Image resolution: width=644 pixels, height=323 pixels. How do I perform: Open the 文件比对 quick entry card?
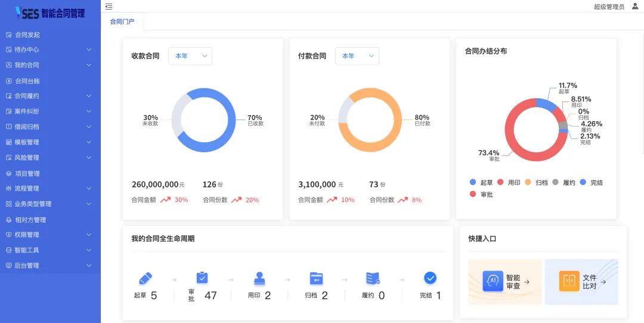pyautogui.click(x=581, y=282)
